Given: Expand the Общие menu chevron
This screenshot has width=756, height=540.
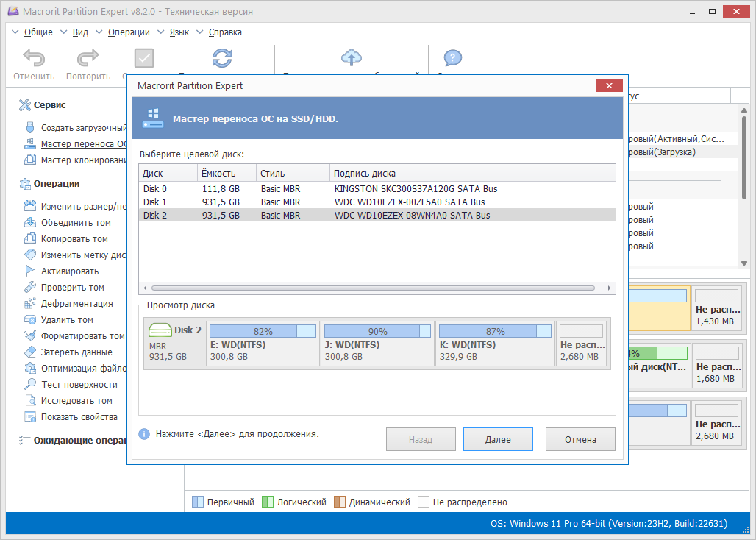Looking at the screenshot, I should 15,32.
